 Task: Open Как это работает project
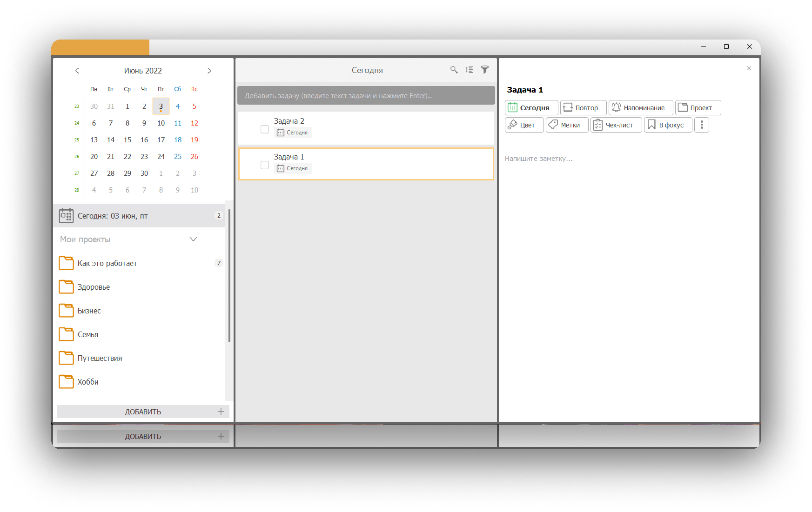pos(139,263)
